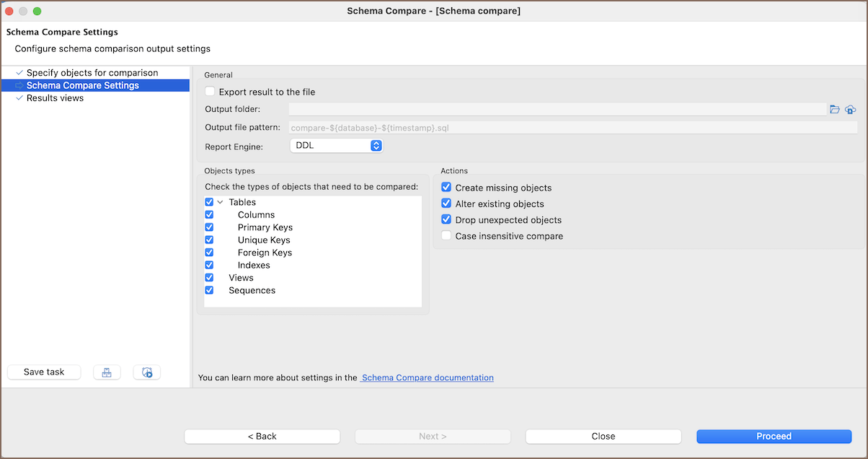Image resolution: width=868 pixels, height=459 pixels.
Task: Collapse the Tables tree node
Action: click(x=220, y=203)
